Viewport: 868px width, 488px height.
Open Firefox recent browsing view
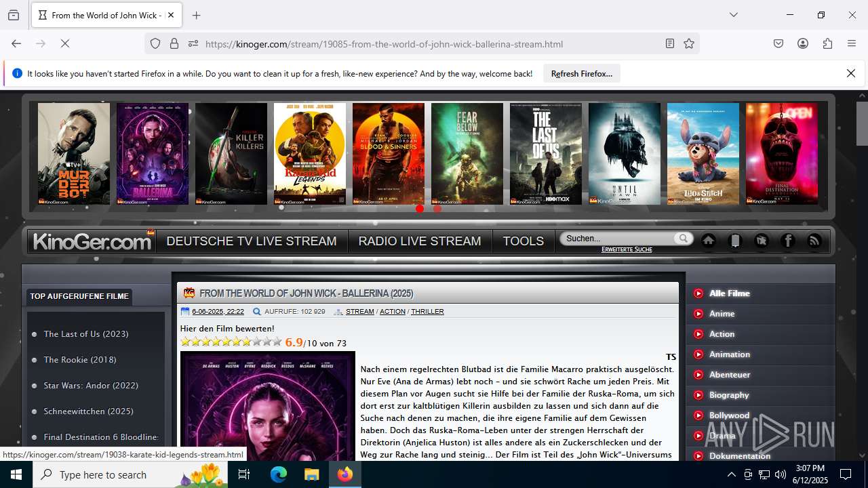tap(14, 15)
